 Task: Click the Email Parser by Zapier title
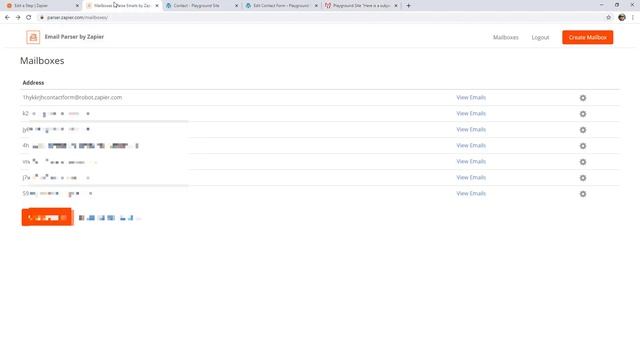[74, 37]
